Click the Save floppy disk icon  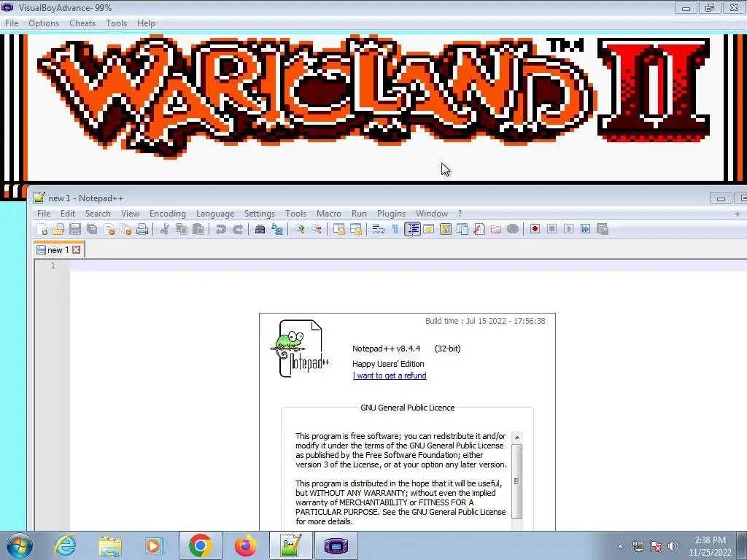(x=75, y=230)
